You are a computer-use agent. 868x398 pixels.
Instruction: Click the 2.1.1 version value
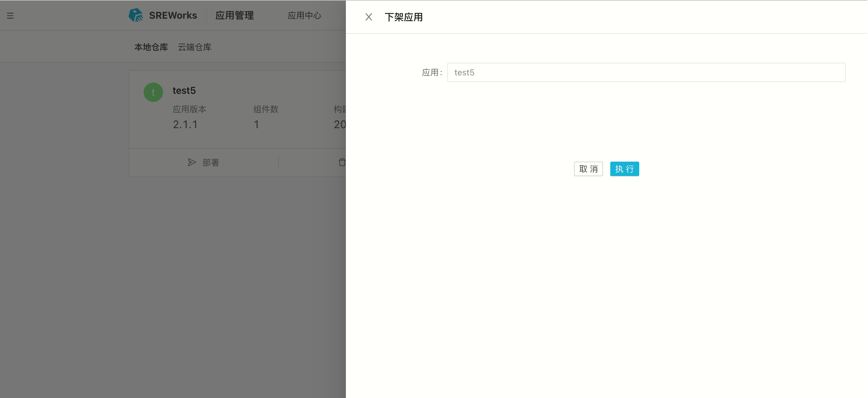(185, 125)
